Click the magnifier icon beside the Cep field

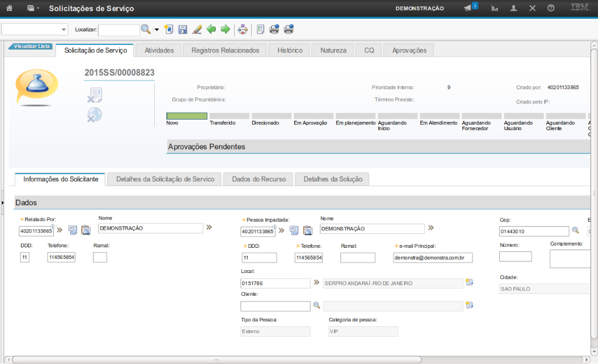[575, 231]
